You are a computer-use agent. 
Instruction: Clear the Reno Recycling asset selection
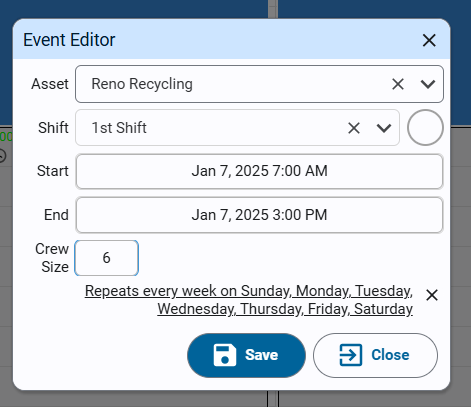point(398,84)
